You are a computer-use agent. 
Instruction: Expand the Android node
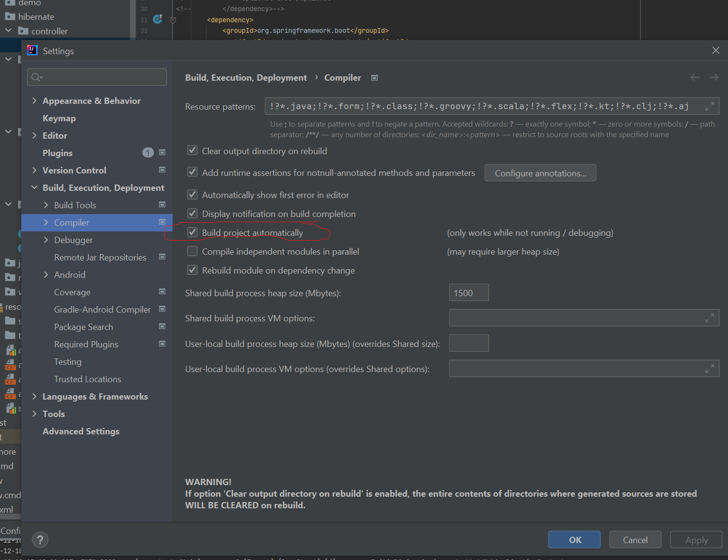coord(46,274)
